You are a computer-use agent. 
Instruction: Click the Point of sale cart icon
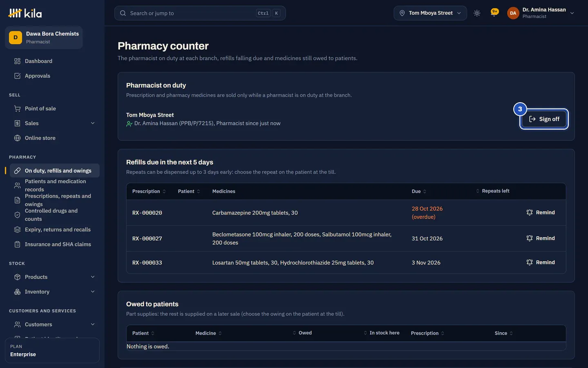coord(17,108)
